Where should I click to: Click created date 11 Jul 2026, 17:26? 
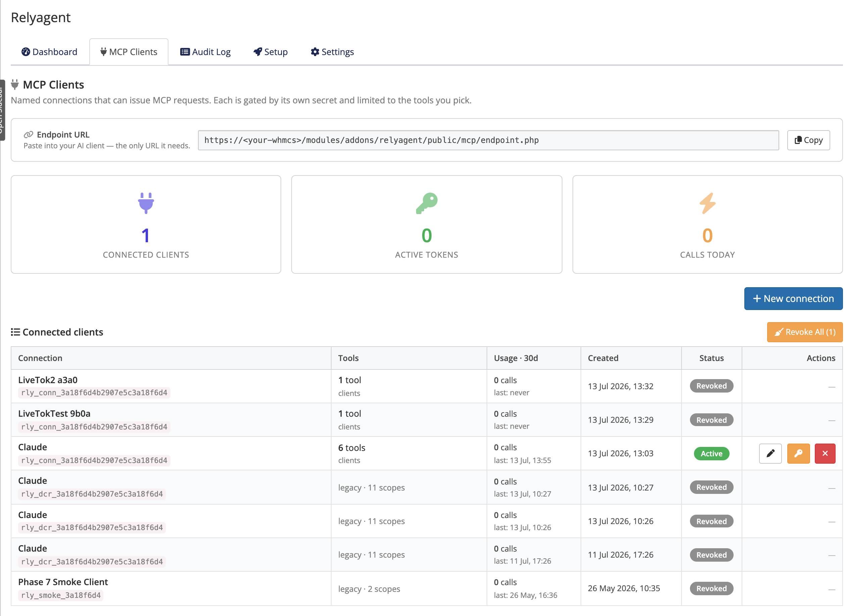click(621, 554)
